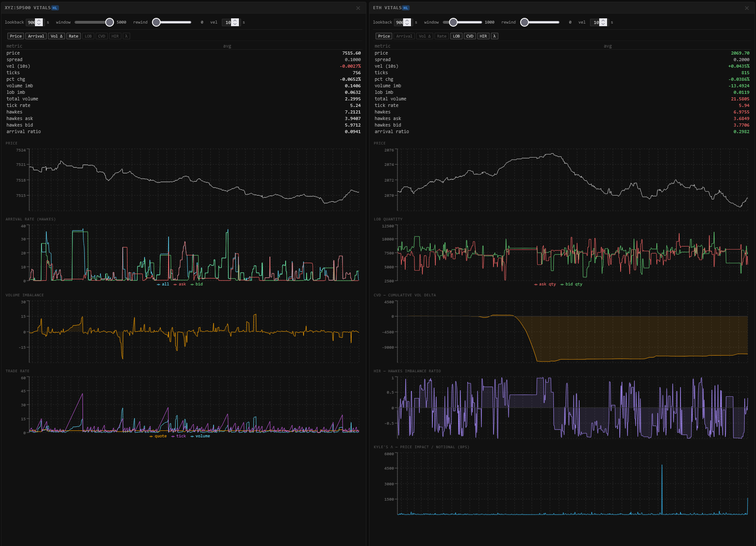Click the ETH arrival ratio value 0.2982
Screen dimensions: 756x546
(x=741, y=132)
